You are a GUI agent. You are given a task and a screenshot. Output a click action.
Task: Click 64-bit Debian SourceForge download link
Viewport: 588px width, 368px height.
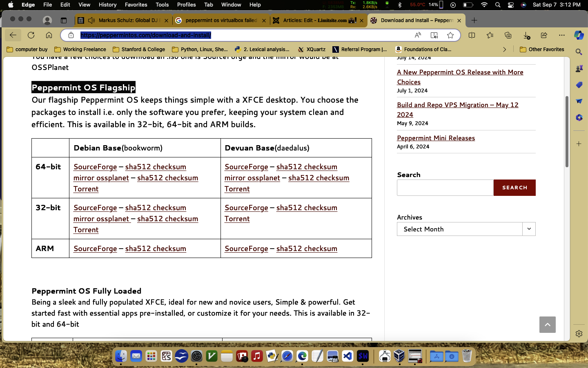pyautogui.click(x=95, y=167)
